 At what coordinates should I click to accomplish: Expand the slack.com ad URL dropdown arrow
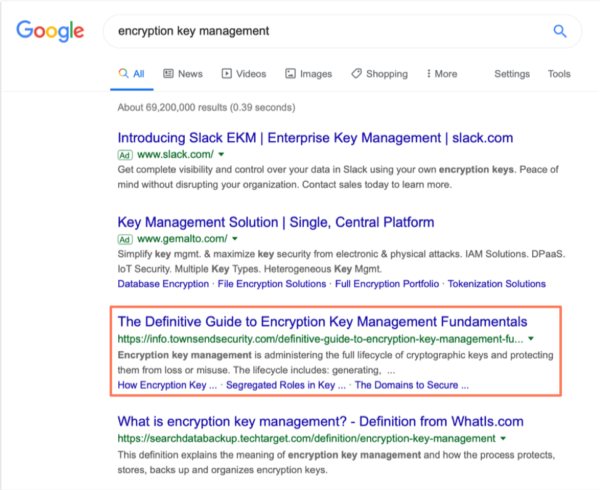pos(221,155)
